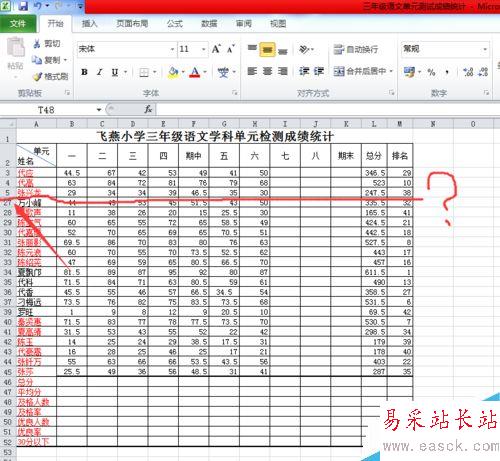Open the Font group dialog launcher
Viewport: 500px width, 461px height.
(235, 93)
